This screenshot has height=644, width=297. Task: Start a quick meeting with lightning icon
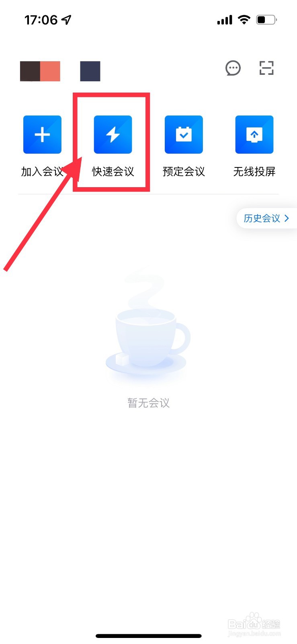(x=113, y=134)
